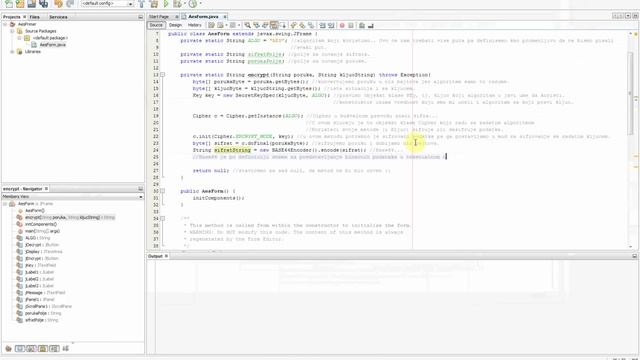Viewport: 640px width, 360px height.
Task: Collapse the AesForm constructor code fold
Action: (162, 191)
